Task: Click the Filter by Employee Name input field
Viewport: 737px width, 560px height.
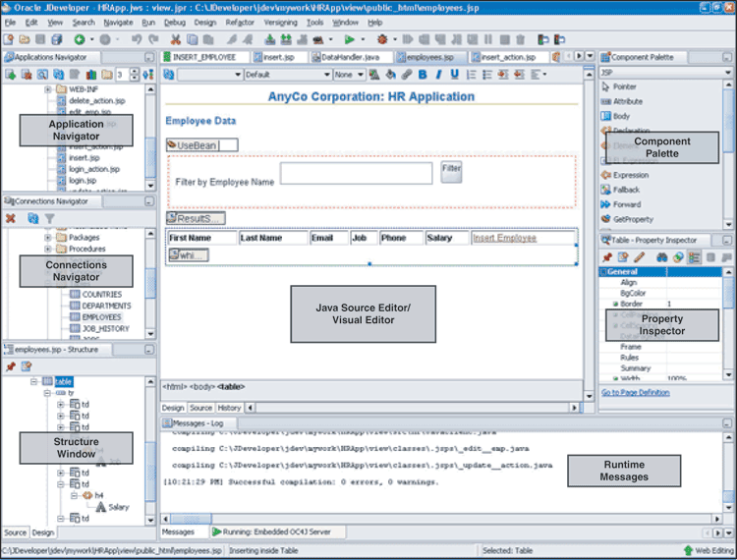Action: (356, 174)
